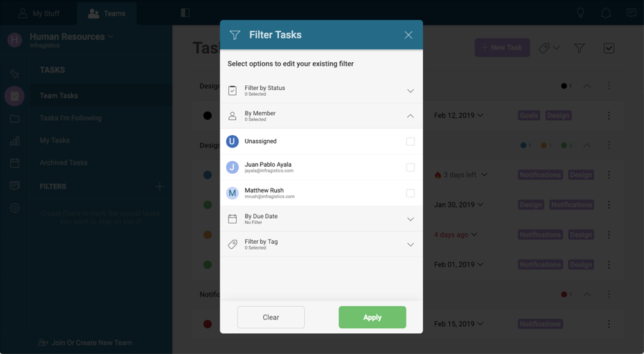The width and height of the screenshot is (644, 354).
Task: Check the Unassigned member checkbox
Action: (x=410, y=142)
